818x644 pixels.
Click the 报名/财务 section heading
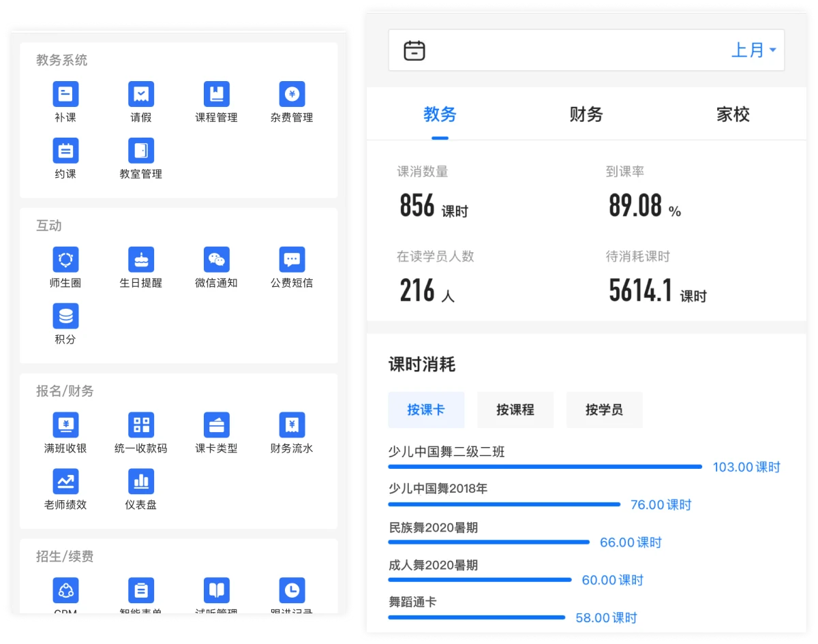point(65,391)
